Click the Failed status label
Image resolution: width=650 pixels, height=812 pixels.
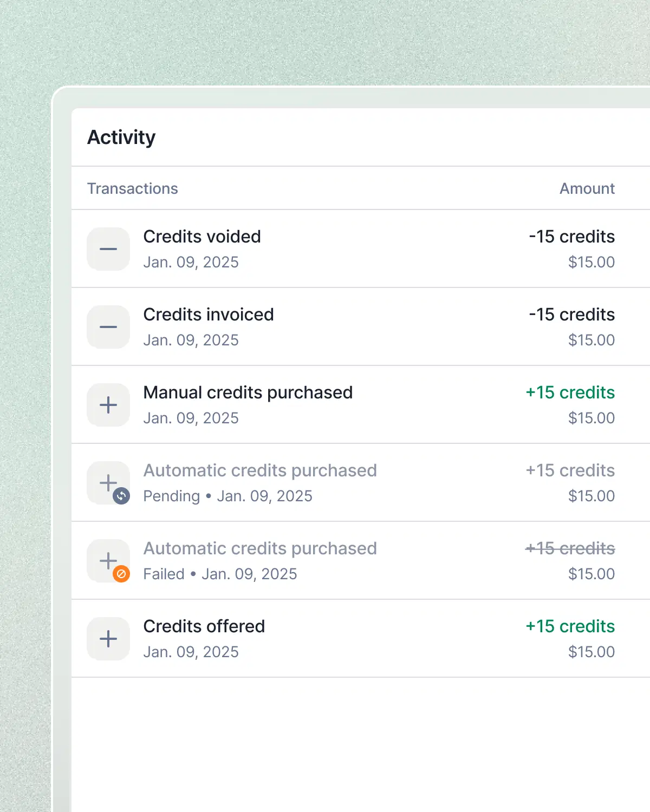click(164, 574)
